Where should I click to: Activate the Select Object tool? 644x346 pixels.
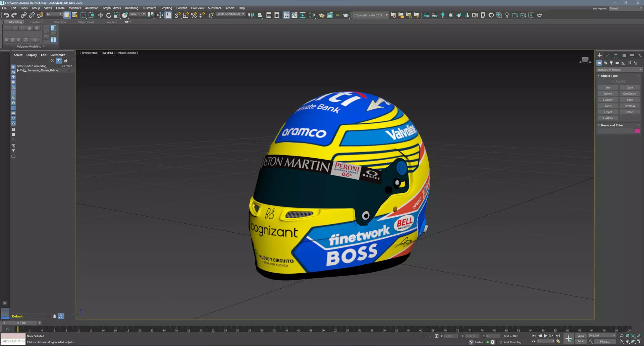[67, 15]
